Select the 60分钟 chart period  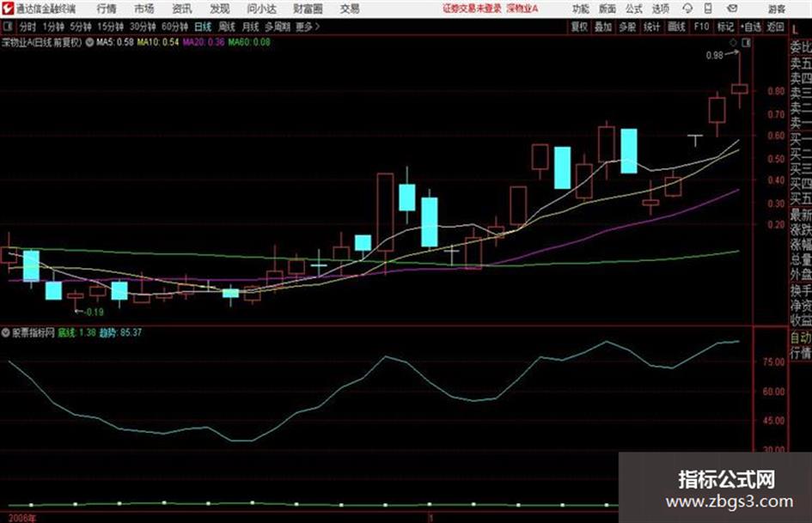[175, 27]
